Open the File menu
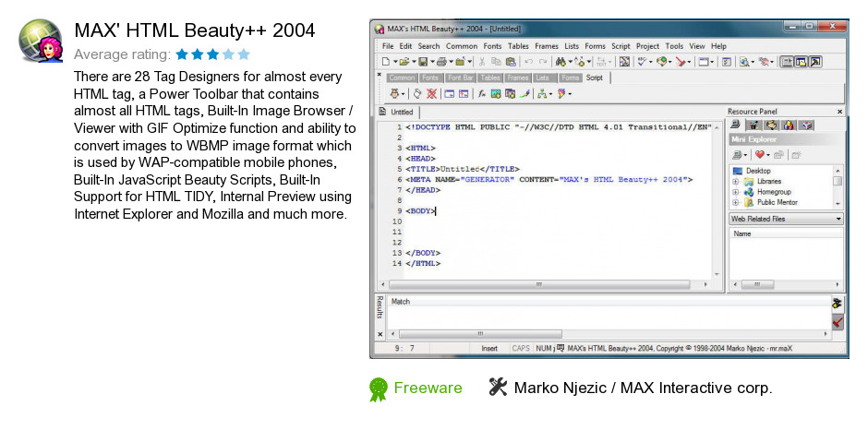The image size is (868, 430). 388,46
